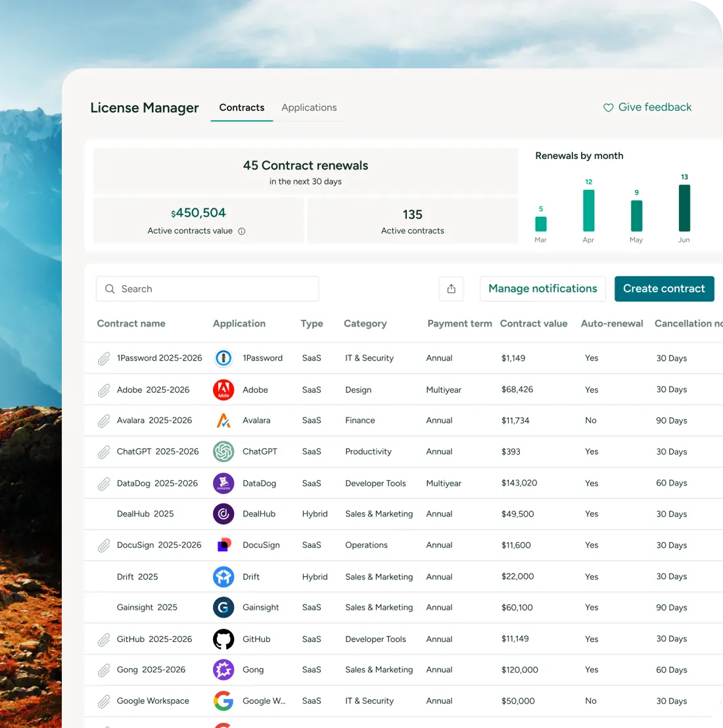Viewport: 723px width, 728px height.
Task: Click the ChatGPT application logo
Action: point(223,452)
